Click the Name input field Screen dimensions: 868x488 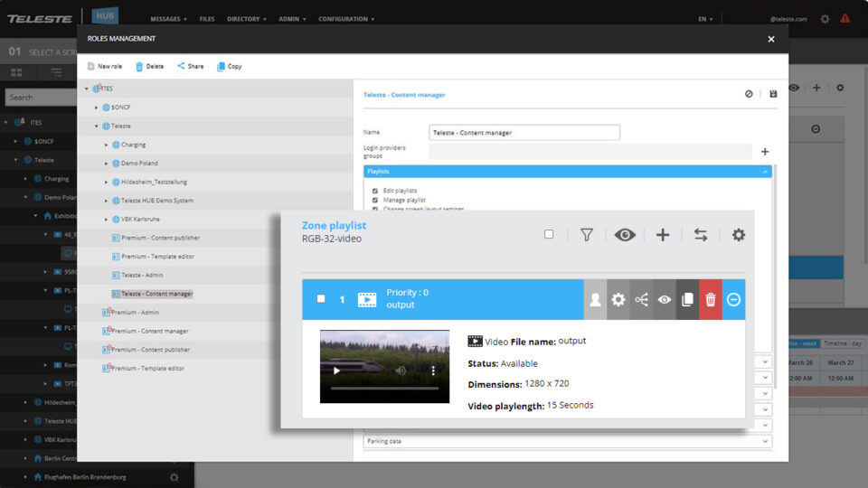click(524, 132)
